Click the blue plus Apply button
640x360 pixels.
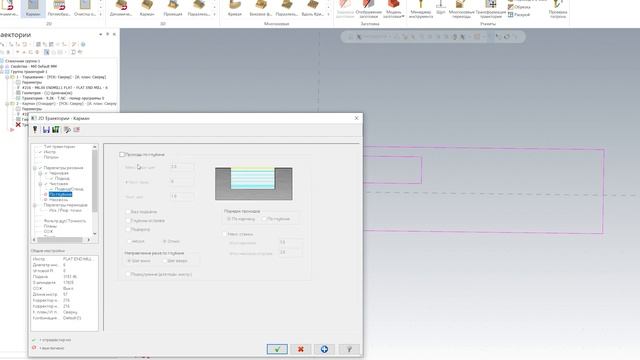324,349
